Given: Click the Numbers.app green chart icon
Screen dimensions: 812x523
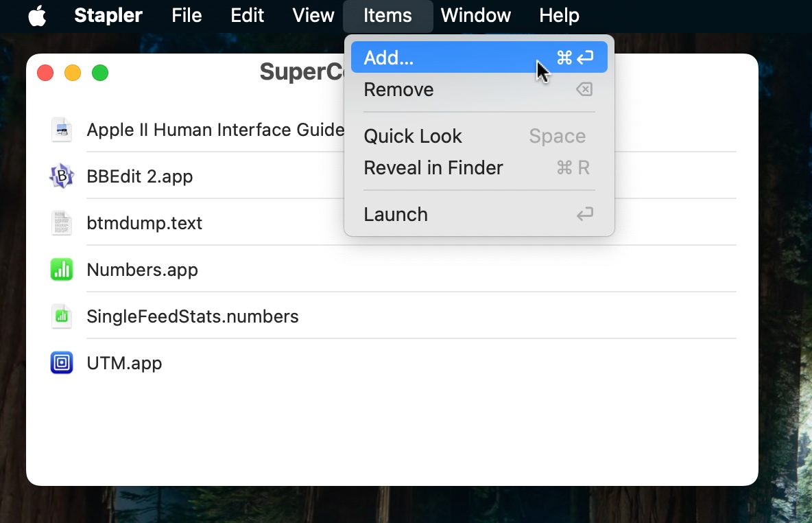Looking at the screenshot, I should 62,270.
